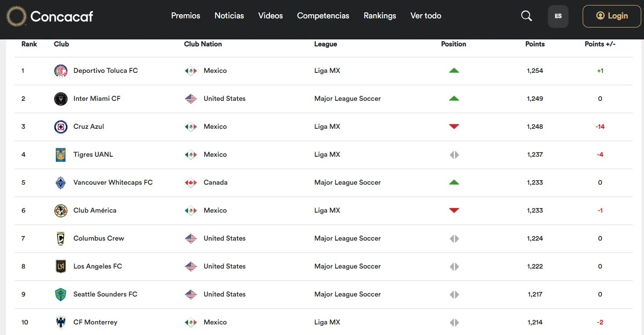Image resolution: width=644 pixels, height=335 pixels.
Task: Click Seattle Sounders FC crest
Action: tap(61, 295)
